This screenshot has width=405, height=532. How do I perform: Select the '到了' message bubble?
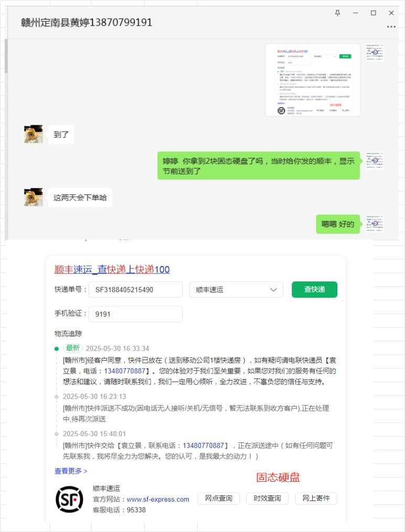tap(61, 134)
